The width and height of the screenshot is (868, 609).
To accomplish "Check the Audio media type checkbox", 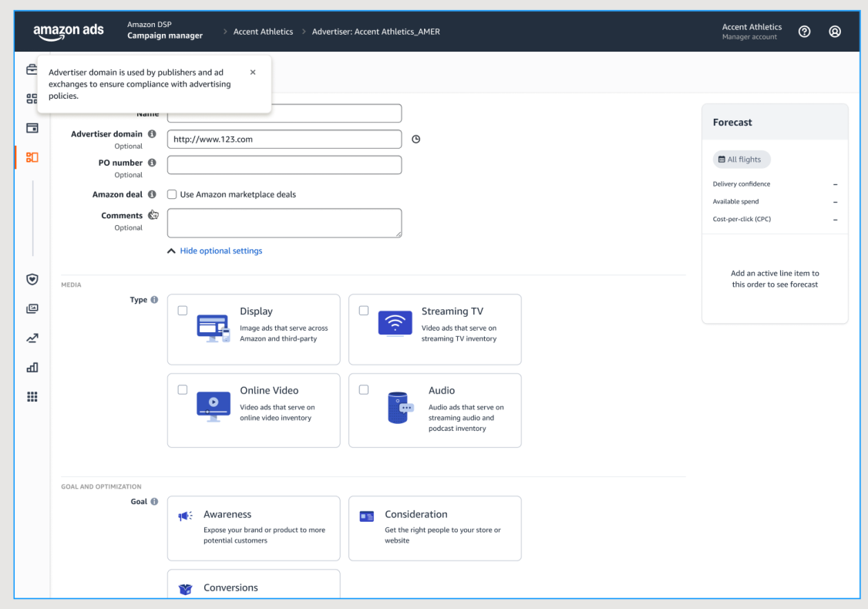I will pos(364,390).
